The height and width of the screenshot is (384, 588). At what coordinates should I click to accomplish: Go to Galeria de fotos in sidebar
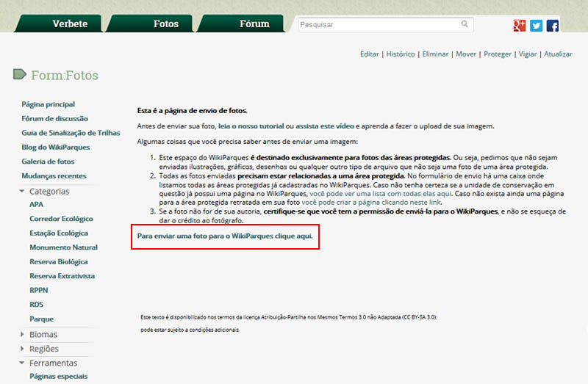point(48,162)
